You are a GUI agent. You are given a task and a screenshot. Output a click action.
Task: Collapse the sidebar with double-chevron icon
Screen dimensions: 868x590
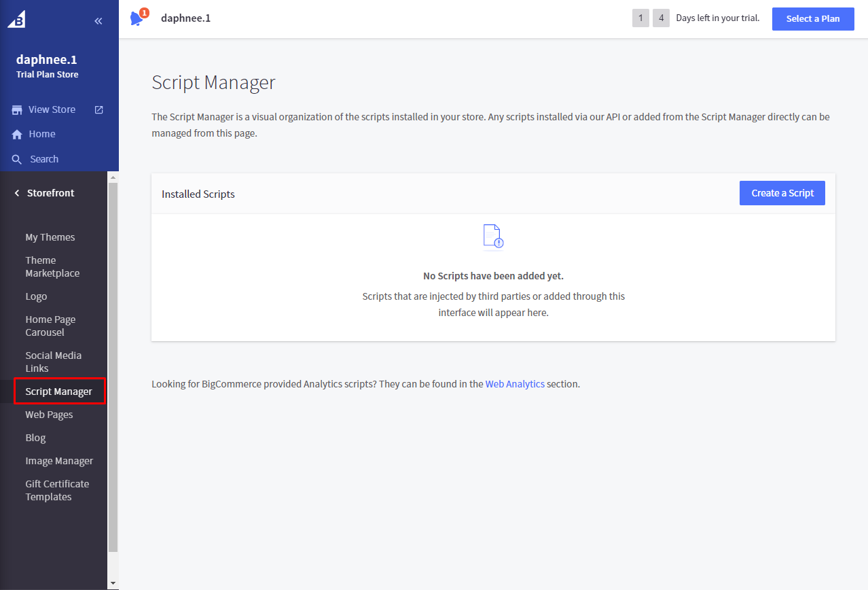[x=98, y=20]
